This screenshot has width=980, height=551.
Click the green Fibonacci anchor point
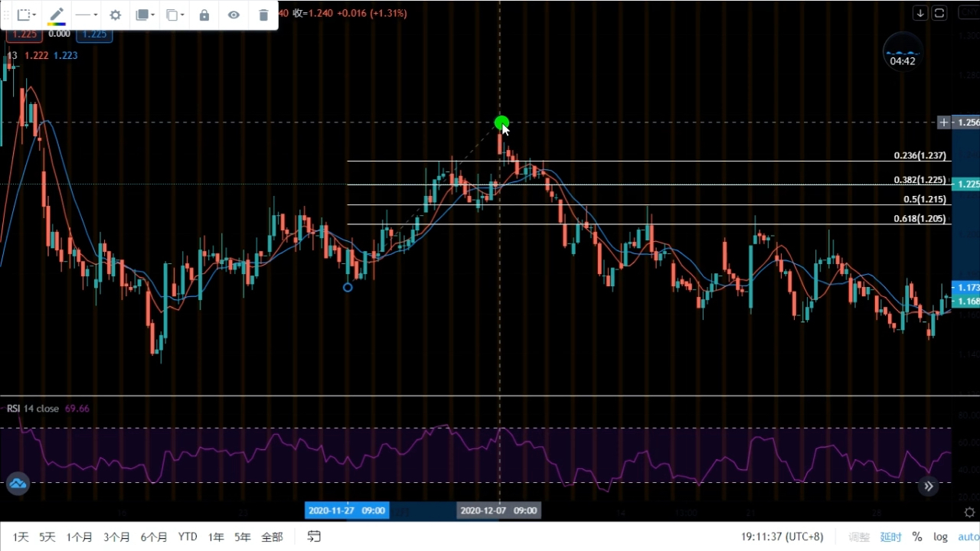tap(501, 122)
